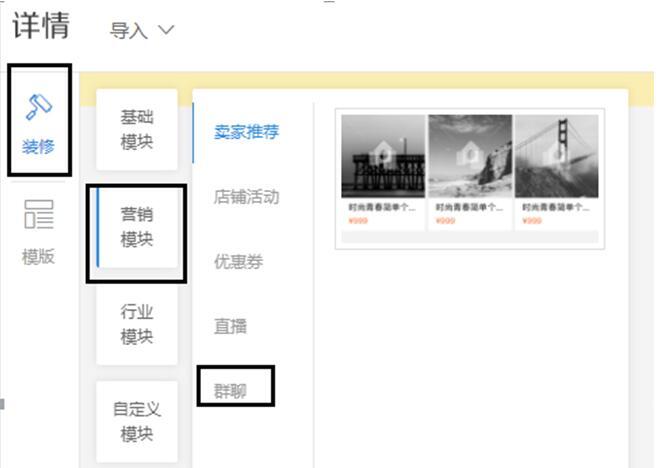658x468 pixels.
Task: Click the product title under the coast photo
Action: coord(469,207)
